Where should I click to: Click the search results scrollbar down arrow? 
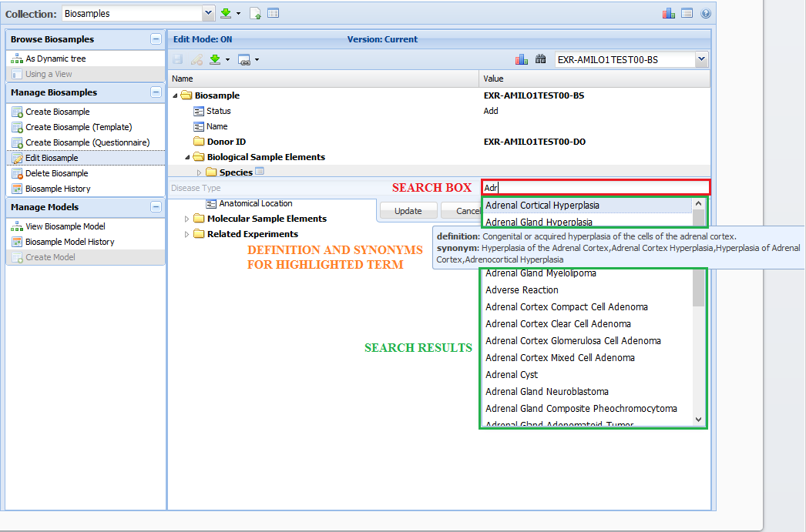(698, 420)
